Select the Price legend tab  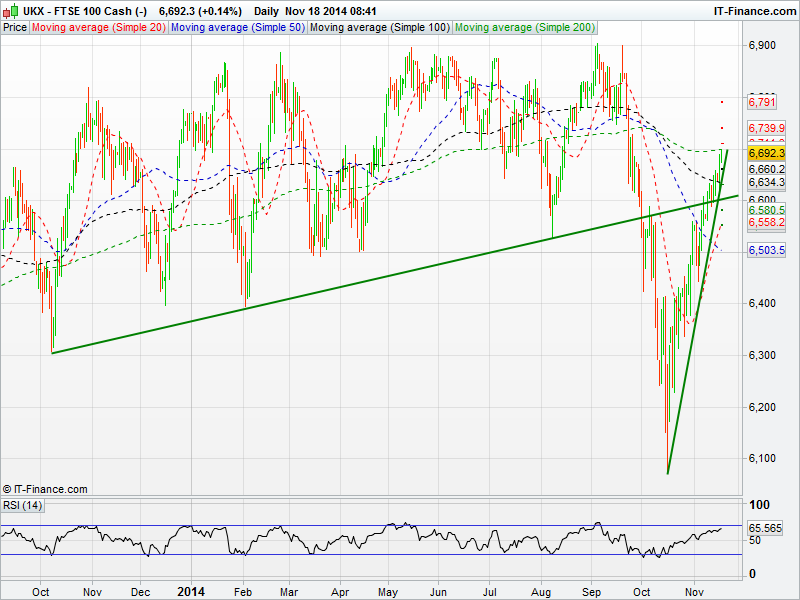click(x=15, y=28)
